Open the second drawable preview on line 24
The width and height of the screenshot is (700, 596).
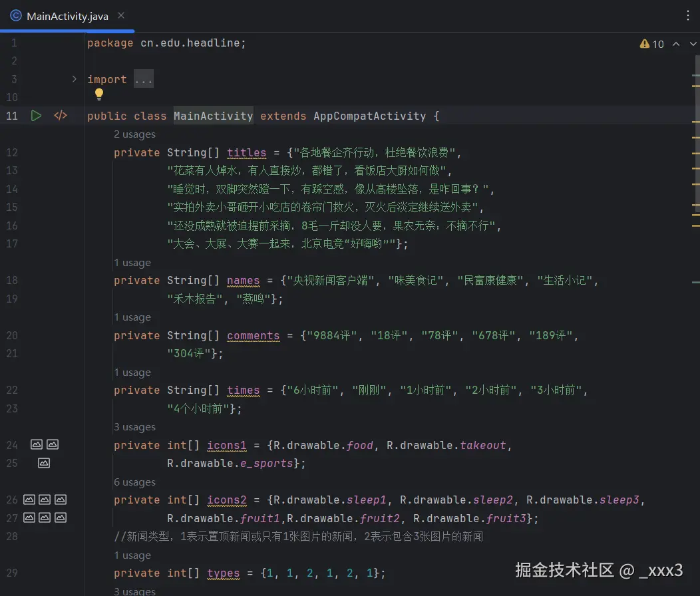pos(53,444)
